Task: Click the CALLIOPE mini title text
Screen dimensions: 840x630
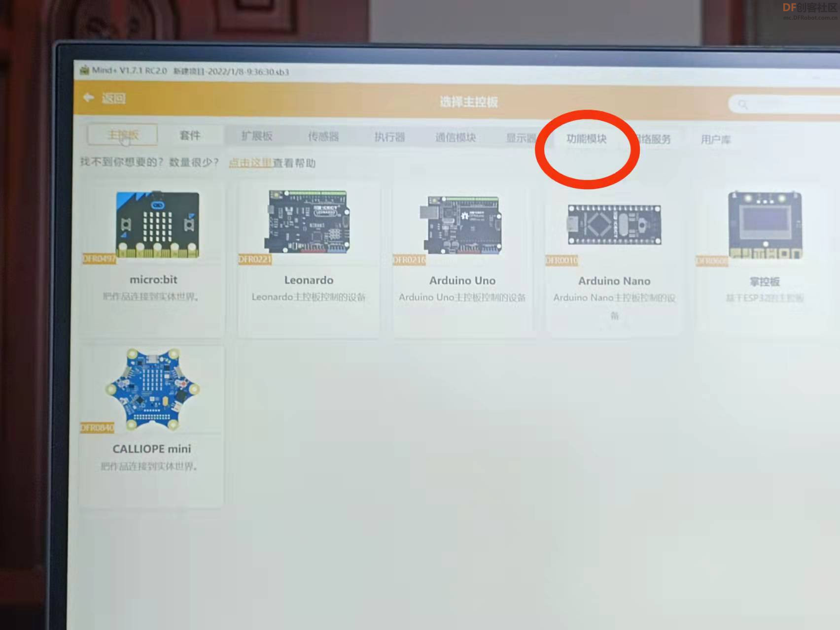Action: point(152,449)
